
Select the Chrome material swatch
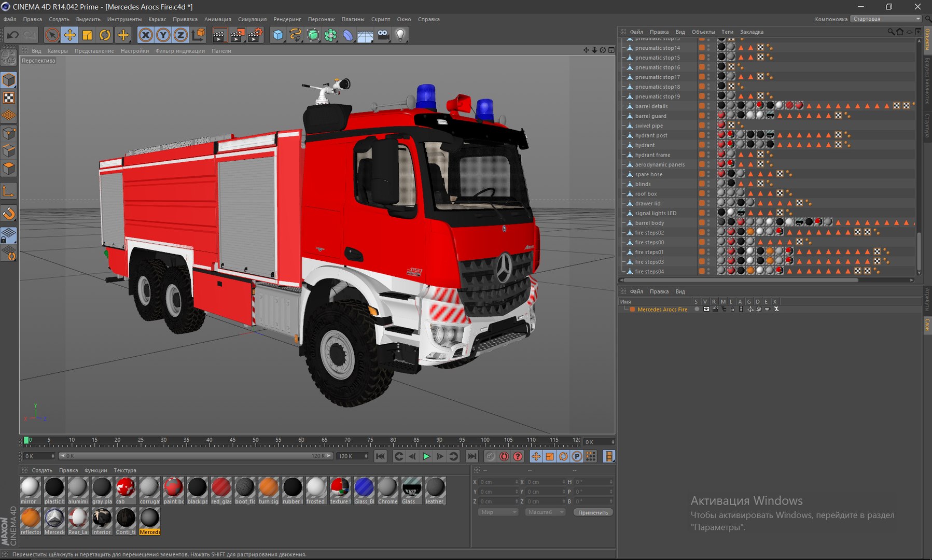point(387,491)
